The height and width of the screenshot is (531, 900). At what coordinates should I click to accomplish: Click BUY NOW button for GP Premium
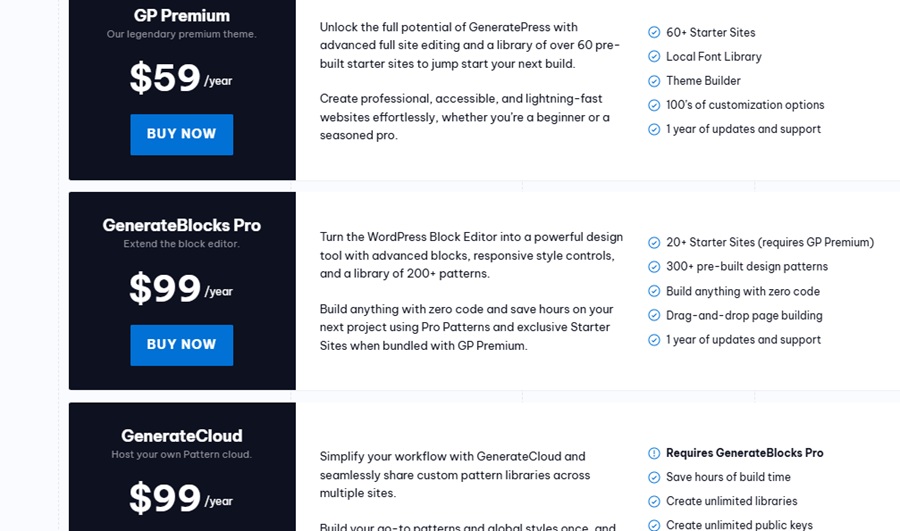(x=181, y=134)
